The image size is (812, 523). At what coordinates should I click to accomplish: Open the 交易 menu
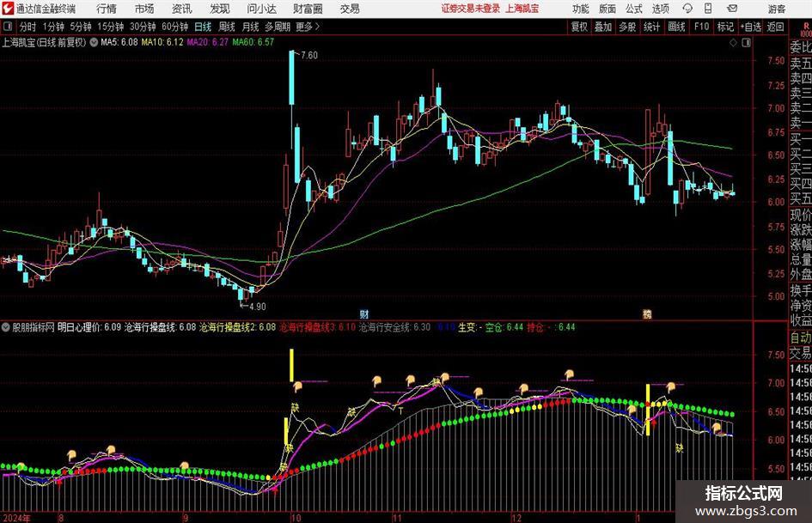tap(350, 9)
